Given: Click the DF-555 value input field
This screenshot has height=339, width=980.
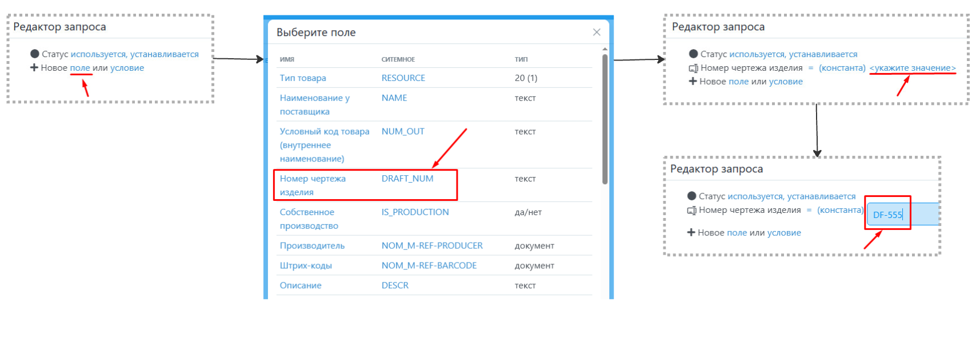Looking at the screenshot, I should 903,215.
